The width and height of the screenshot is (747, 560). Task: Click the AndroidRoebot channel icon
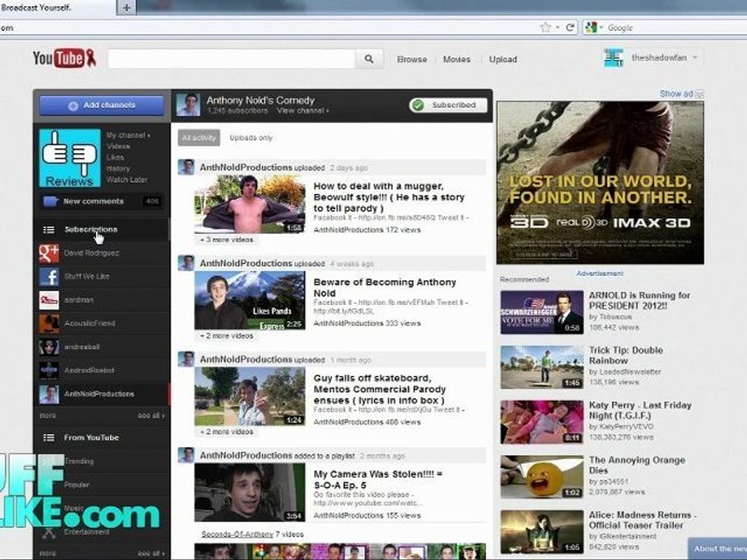click(48, 370)
